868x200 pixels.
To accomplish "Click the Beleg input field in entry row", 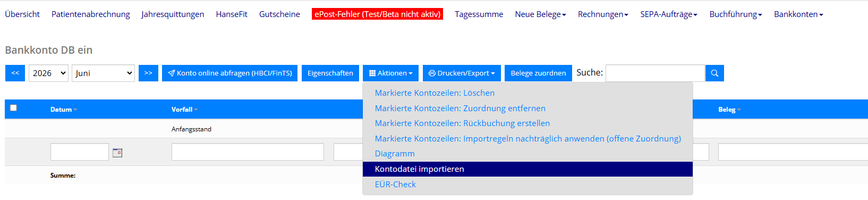I will pos(793,152).
